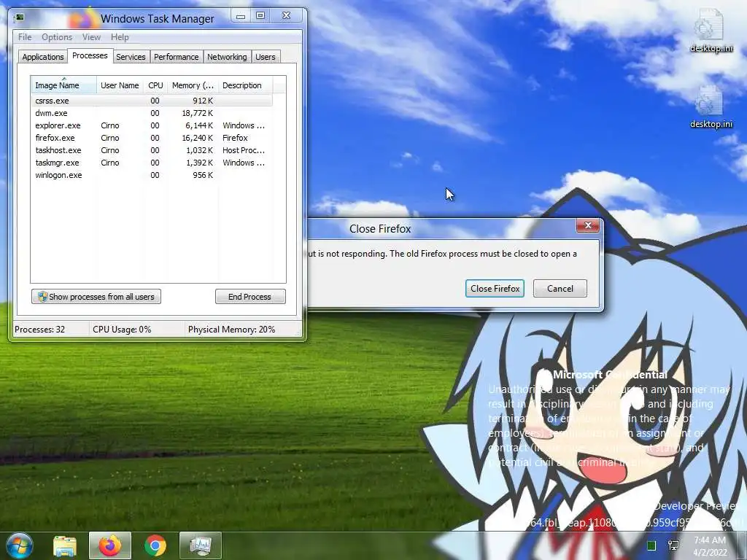Open the Help menu in Task Manager

coord(120,37)
